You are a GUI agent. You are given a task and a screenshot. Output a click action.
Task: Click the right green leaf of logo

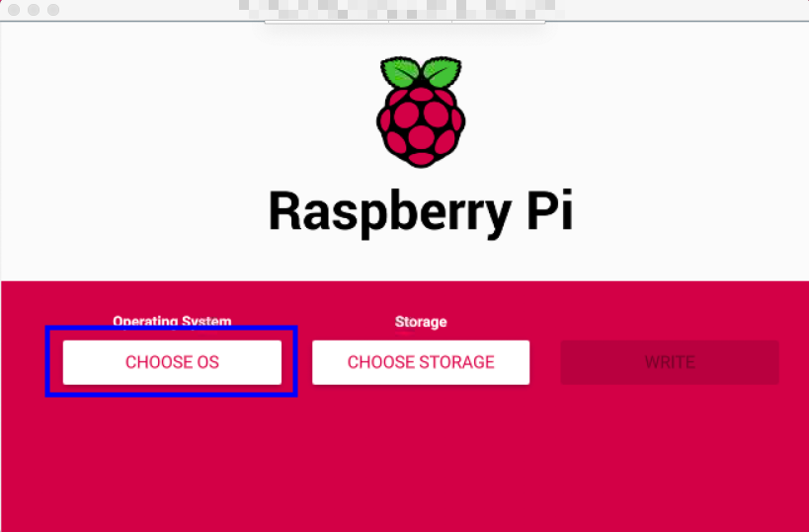(443, 72)
